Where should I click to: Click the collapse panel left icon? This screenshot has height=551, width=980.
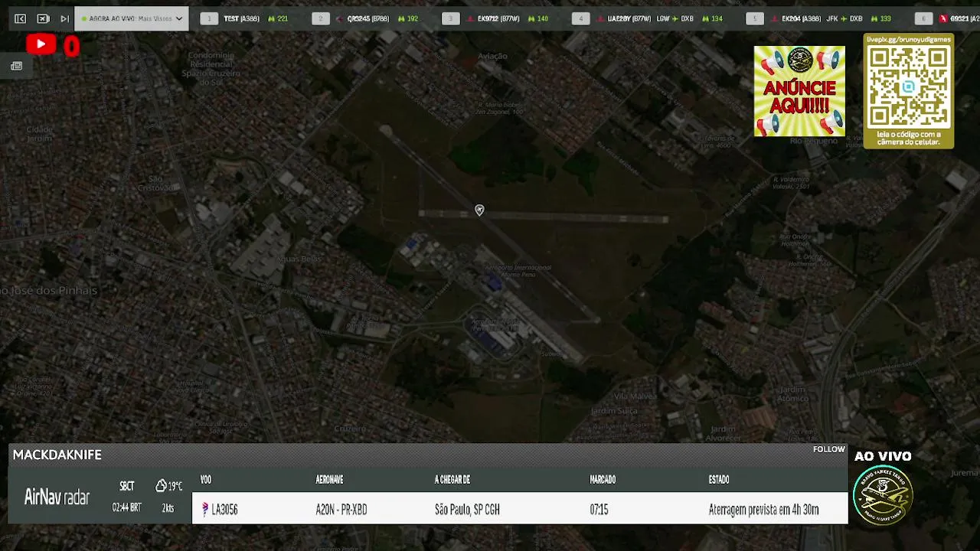point(20,18)
